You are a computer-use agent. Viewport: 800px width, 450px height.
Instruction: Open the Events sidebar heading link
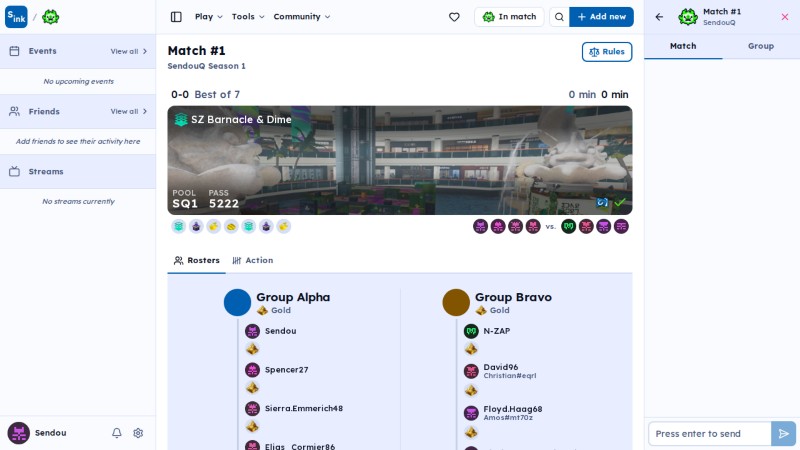pyautogui.click(x=42, y=51)
